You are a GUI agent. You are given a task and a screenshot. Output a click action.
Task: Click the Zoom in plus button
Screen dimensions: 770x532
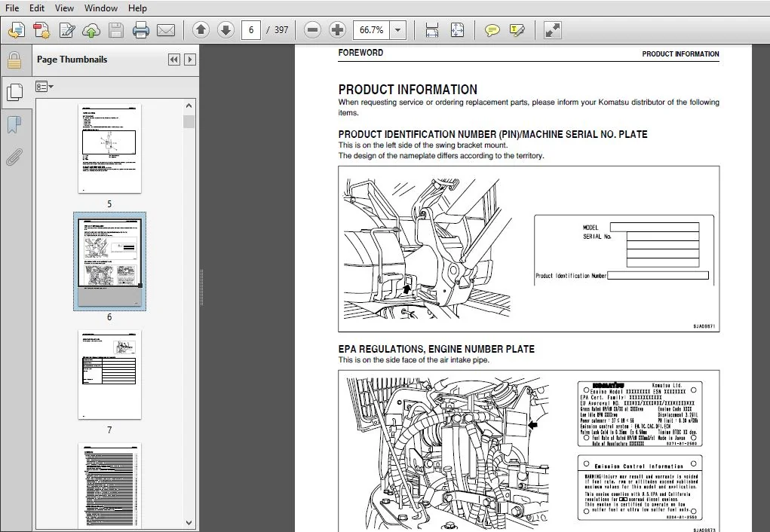[x=337, y=30]
